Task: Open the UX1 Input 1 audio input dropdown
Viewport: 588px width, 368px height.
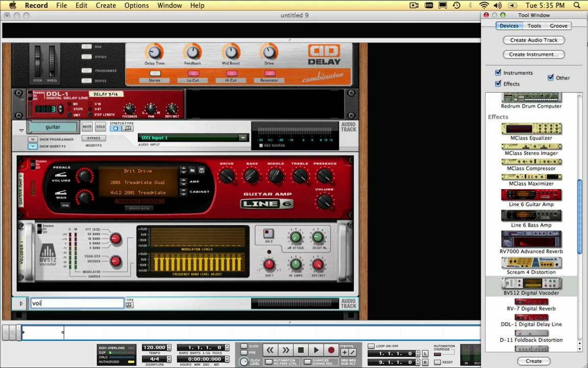Action: (243, 137)
